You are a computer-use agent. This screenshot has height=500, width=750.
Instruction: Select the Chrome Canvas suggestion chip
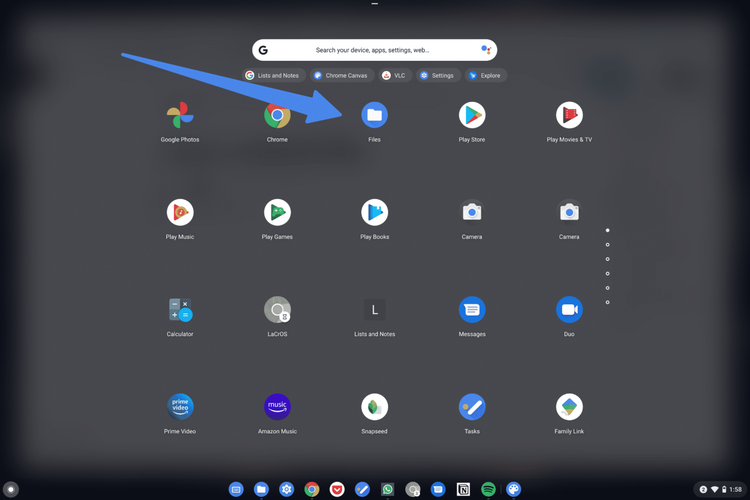[342, 75]
